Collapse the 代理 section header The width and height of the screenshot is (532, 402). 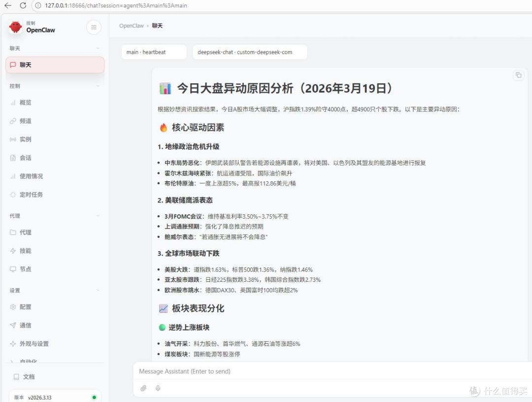click(x=55, y=216)
